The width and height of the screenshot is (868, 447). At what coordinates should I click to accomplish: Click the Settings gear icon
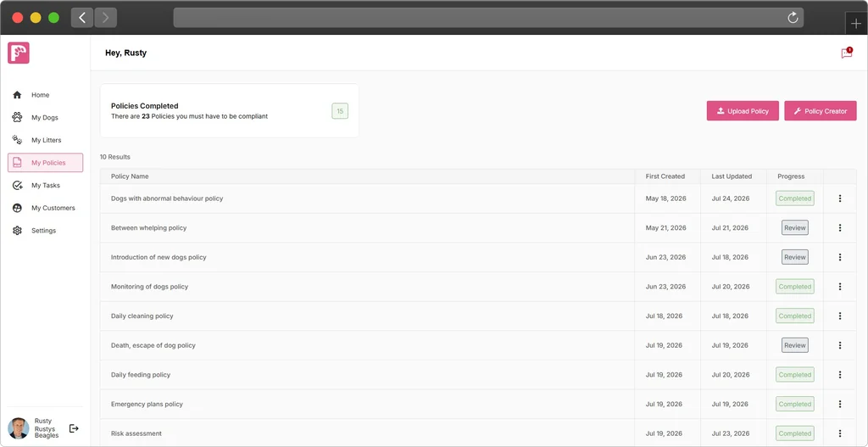coord(17,231)
